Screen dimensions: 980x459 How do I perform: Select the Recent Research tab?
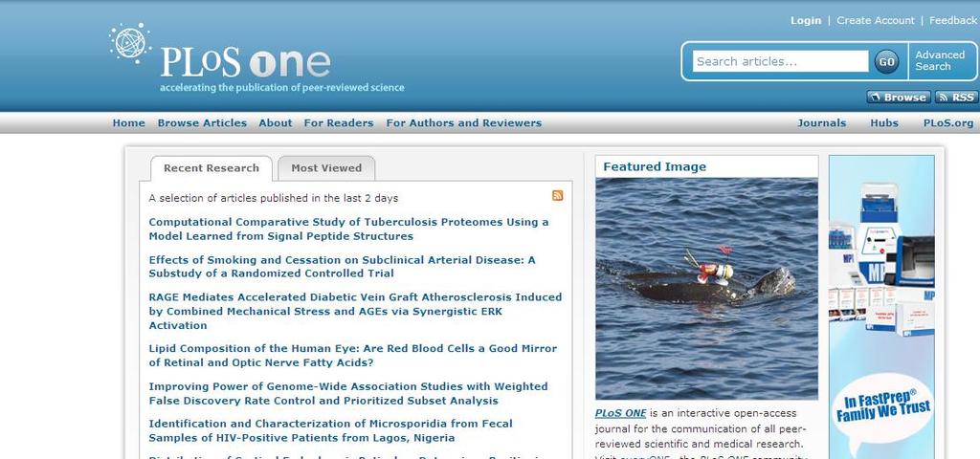pos(212,168)
